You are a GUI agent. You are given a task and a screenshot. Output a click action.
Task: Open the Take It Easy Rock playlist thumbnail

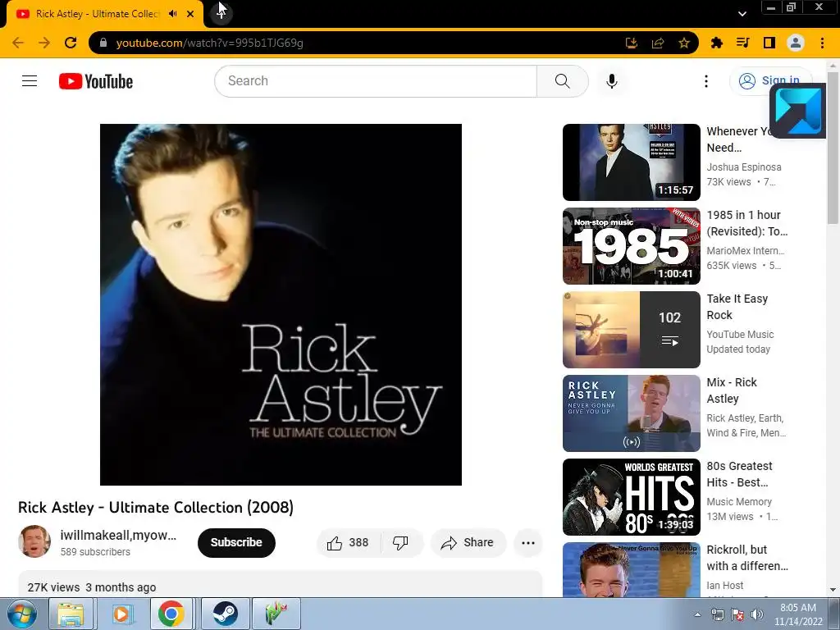[631, 330]
